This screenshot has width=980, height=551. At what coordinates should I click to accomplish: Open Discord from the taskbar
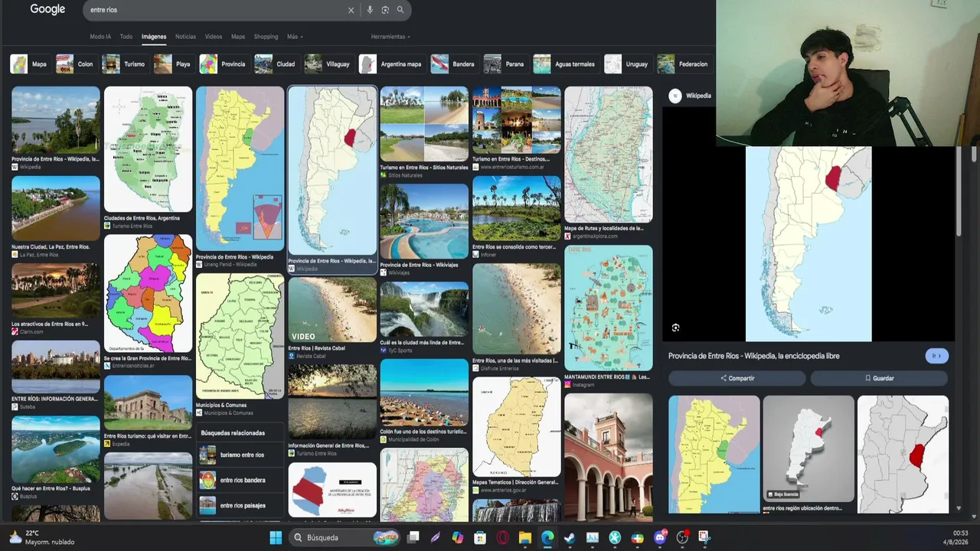(x=660, y=538)
